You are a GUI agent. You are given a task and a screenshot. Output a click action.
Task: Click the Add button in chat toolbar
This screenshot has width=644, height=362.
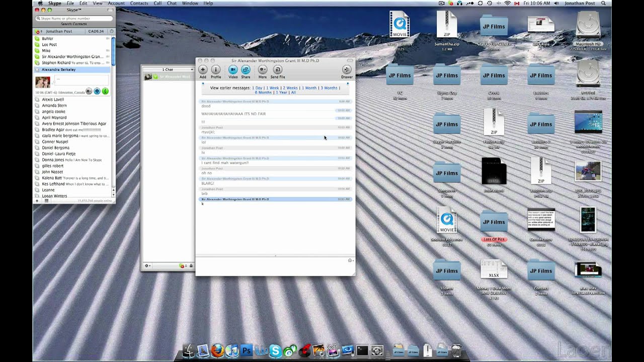pyautogui.click(x=203, y=70)
